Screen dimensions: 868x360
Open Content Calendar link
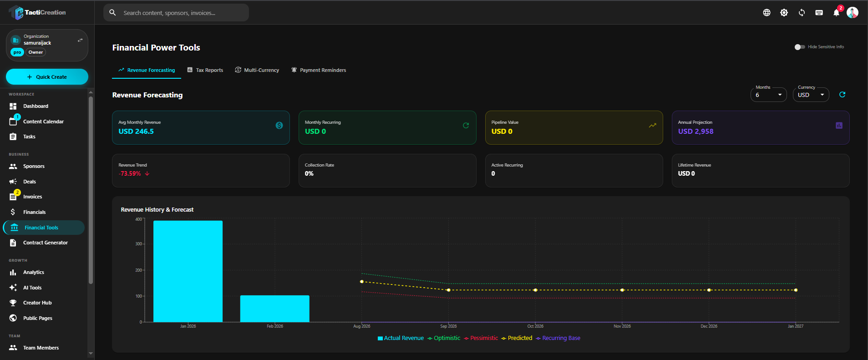coord(43,122)
